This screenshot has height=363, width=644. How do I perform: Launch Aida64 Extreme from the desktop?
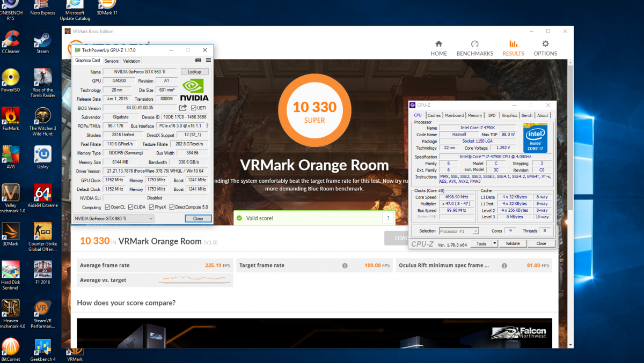[43, 196]
